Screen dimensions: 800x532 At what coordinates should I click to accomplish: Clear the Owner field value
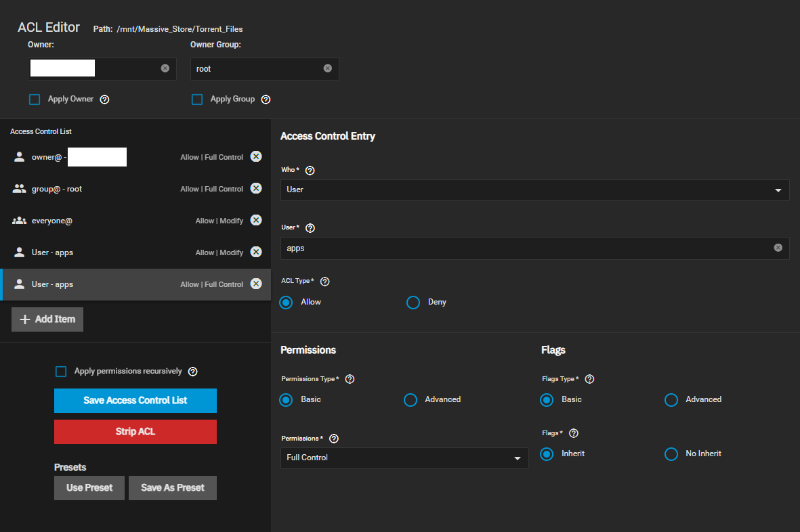pos(165,68)
